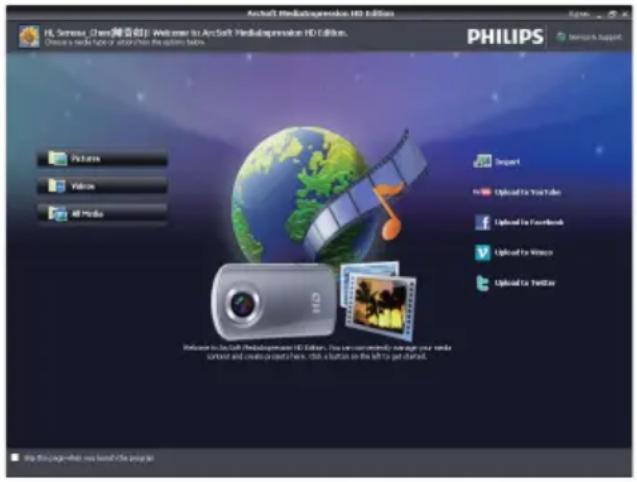637x482 pixels.
Task: Tick the skip this page checkbox
Action: 15,457
